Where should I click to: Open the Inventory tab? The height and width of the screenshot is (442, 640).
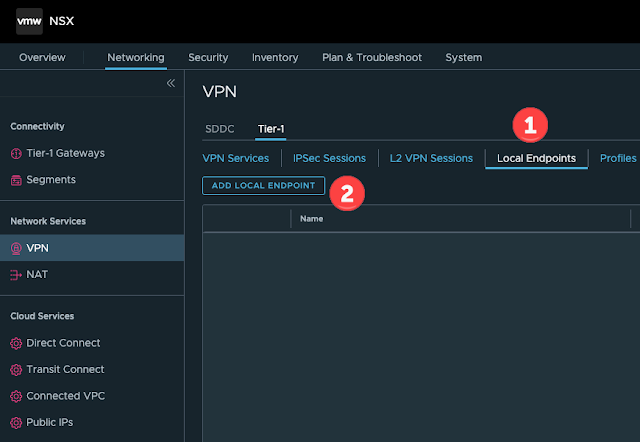(x=275, y=58)
